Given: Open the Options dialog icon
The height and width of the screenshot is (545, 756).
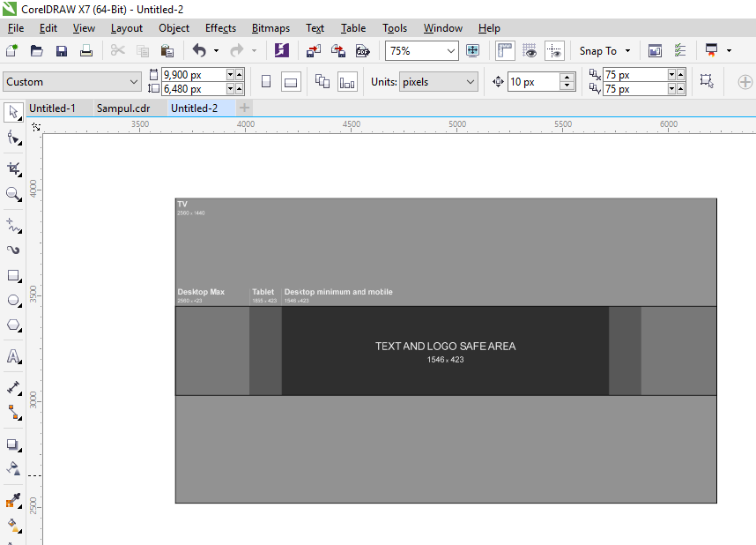Looking at the screenshot, I should pyautogui.click(x=680, y=50).
